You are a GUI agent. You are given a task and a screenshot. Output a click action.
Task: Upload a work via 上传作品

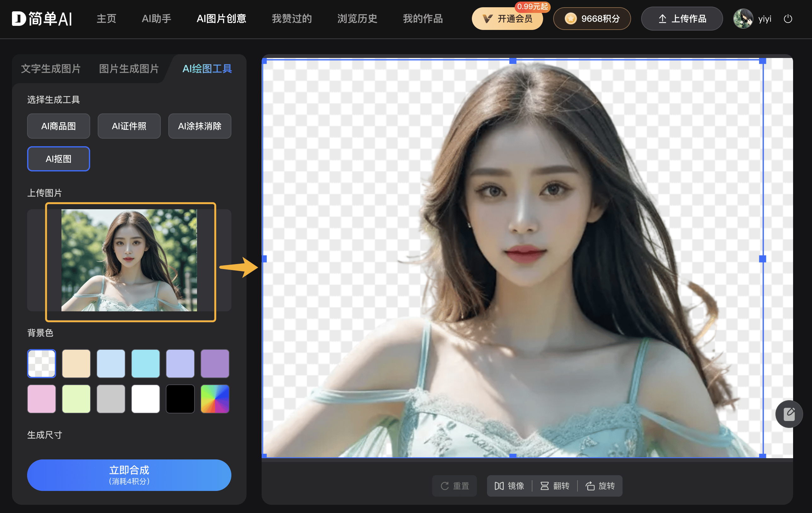pyautogui.click(x=682, y=19)
